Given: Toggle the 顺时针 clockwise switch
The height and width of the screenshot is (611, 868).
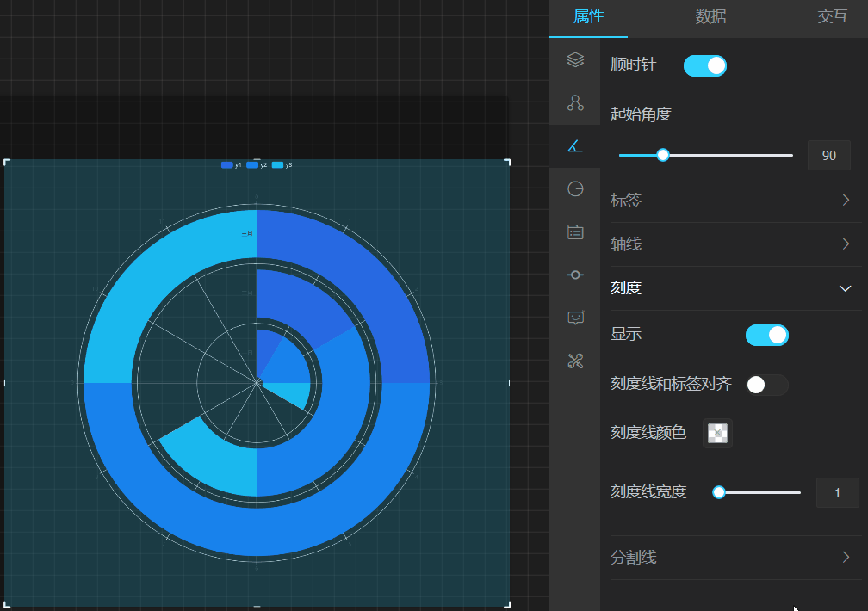Looking at the screenshot, I should [x=704, y=66].
